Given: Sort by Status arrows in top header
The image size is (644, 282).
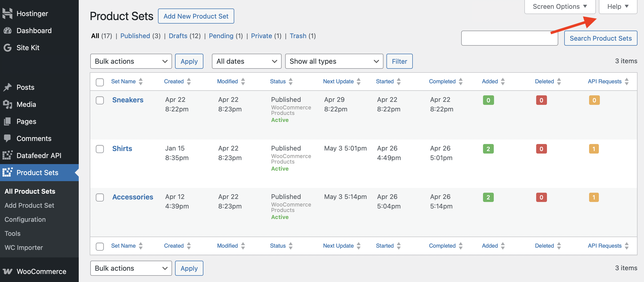Looking at the screenshot, I should (x=291, y=82).
